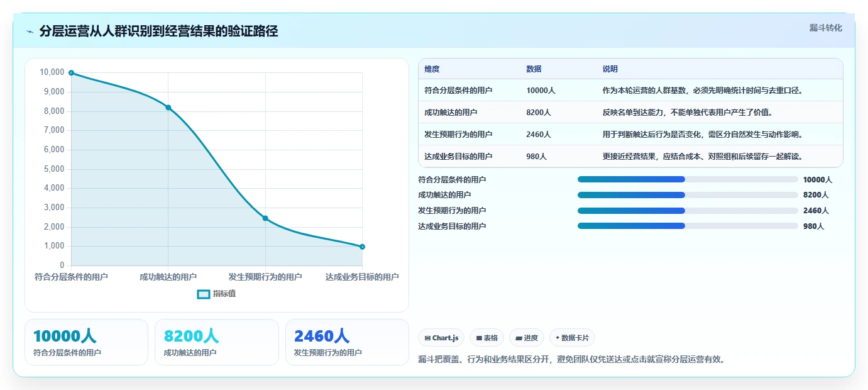
Task: Click y-axis value 10,000
Action: click(x=52, y=72)
